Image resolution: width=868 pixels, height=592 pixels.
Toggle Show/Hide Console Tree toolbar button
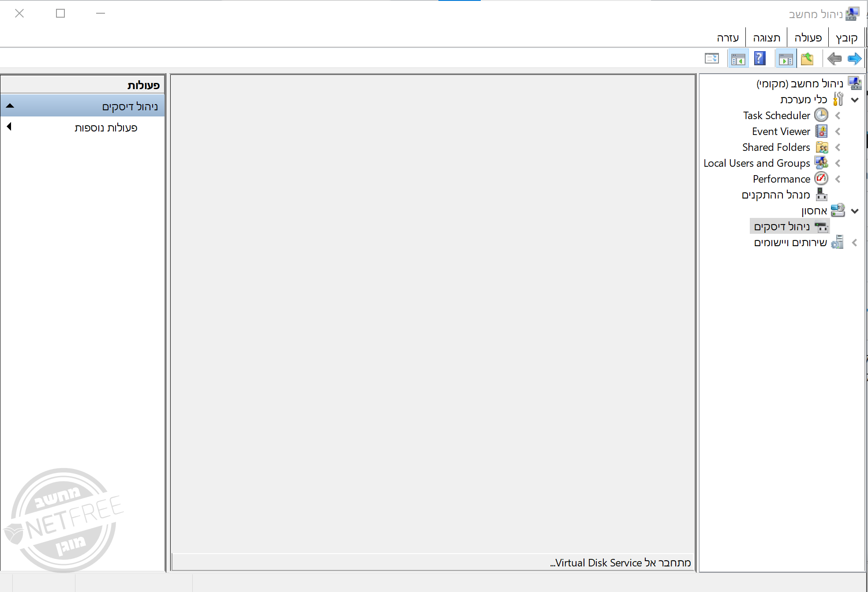[786, 59]
